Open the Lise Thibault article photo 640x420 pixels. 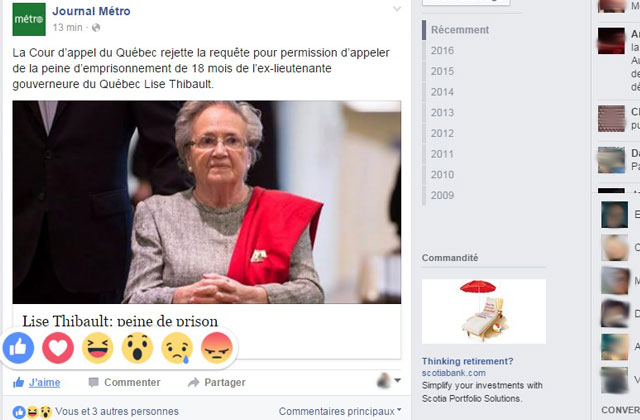point(207,202)
